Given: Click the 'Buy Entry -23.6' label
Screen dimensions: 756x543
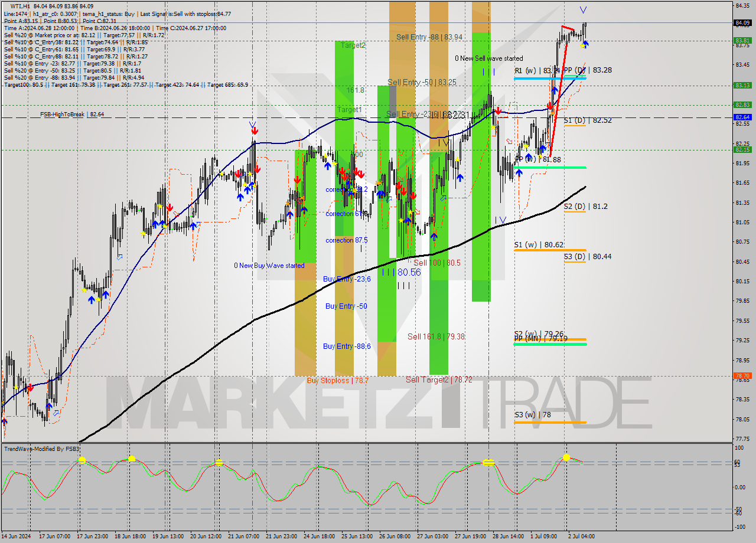Looking at the screenshot, I should [x=347, y=279].
